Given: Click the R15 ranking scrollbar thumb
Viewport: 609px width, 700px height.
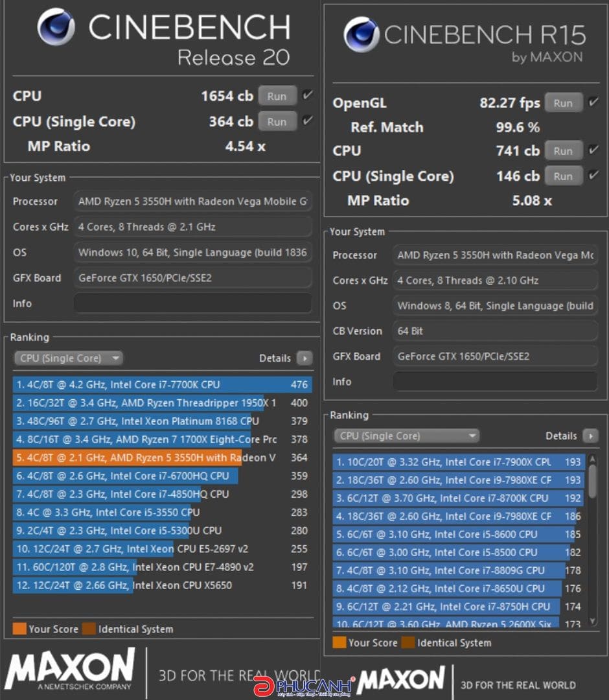Looking at the screenshot, I should [x=593, y=481].
